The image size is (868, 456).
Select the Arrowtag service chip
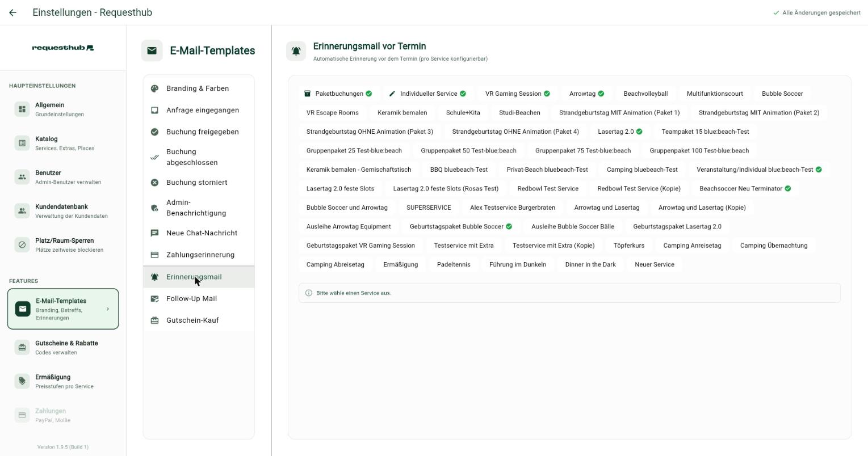(586, 94)
